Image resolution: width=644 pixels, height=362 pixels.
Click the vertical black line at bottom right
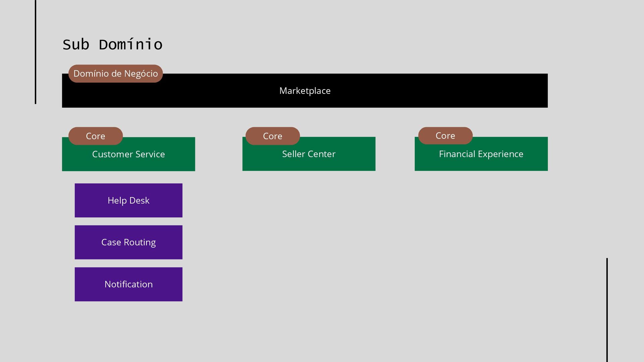[x=607, y=310]
